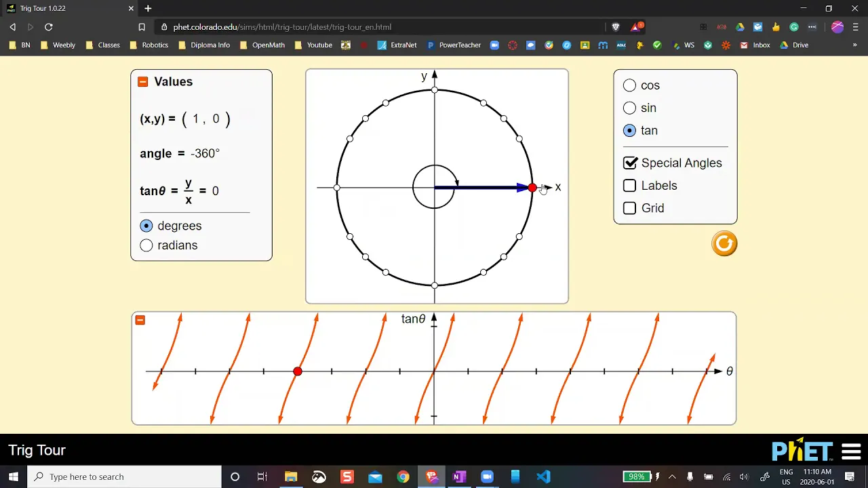Select the cos function radio button
Screen dimensions: 868x488
pyautogui.click(x=630, y=85)
